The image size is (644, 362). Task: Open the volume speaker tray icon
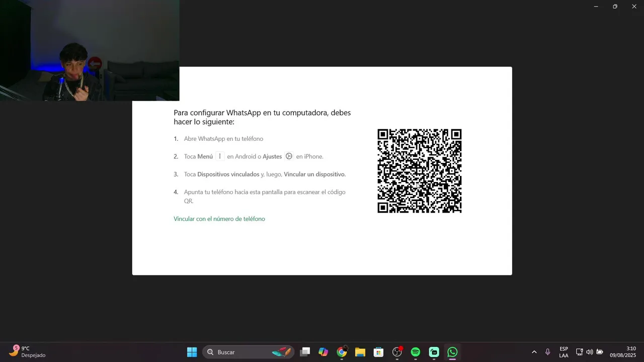tap(590, 352)
